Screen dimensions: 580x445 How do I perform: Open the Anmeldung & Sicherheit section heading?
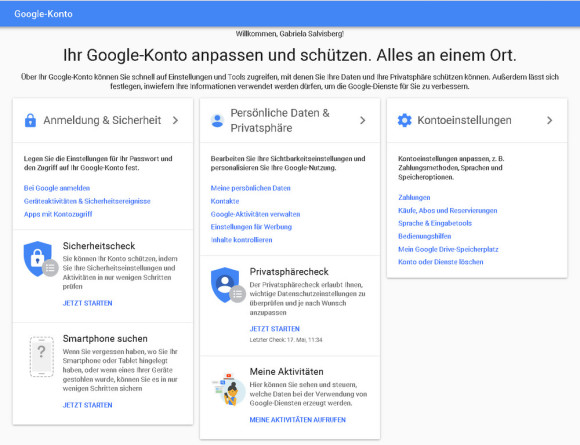coord(102,120)
